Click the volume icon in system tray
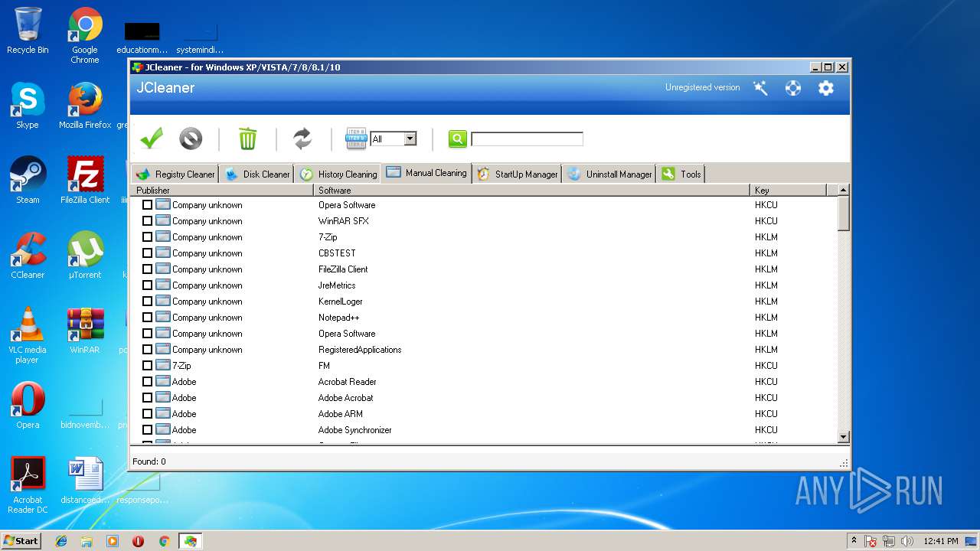This screenshot has height=551, width=980. (907, 541)
